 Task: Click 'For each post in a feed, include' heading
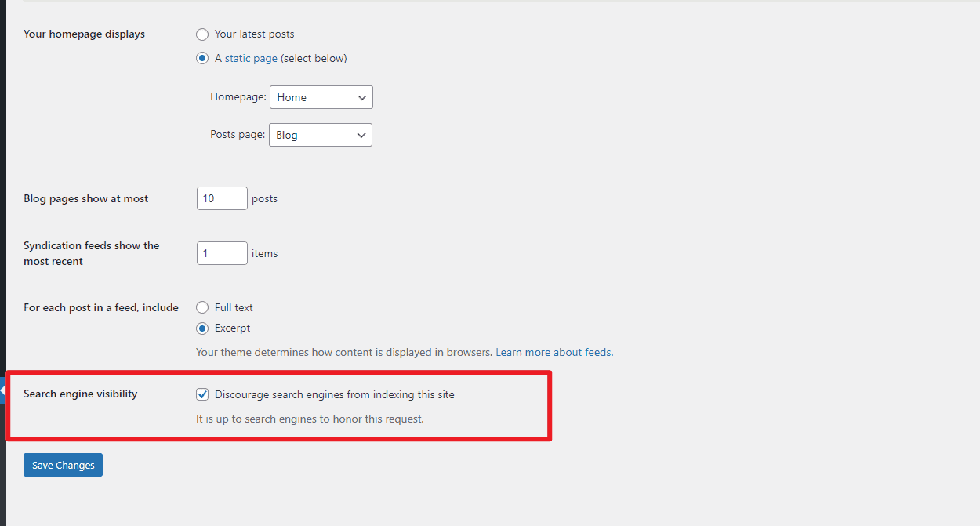[101, 308]
